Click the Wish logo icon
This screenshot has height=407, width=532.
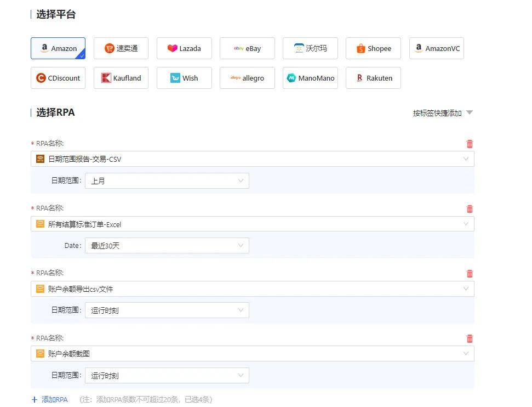pos(175,78)
